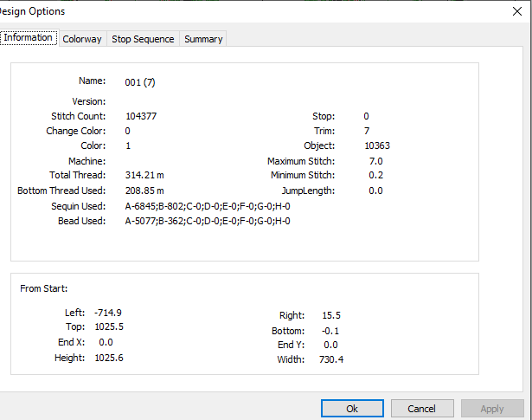The height and width of the screenshot is (420, 532).
Task: Click the Minimum Stitch value 0.2
Action: tap(376, 175)
